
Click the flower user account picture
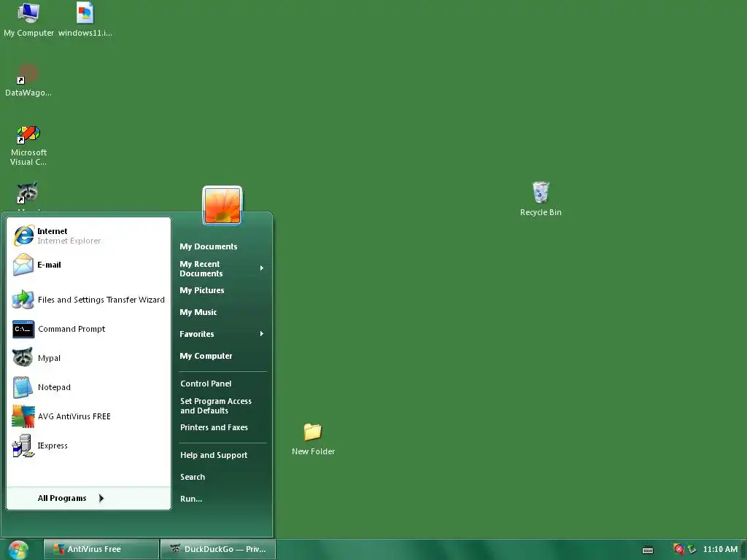(222, 205)
